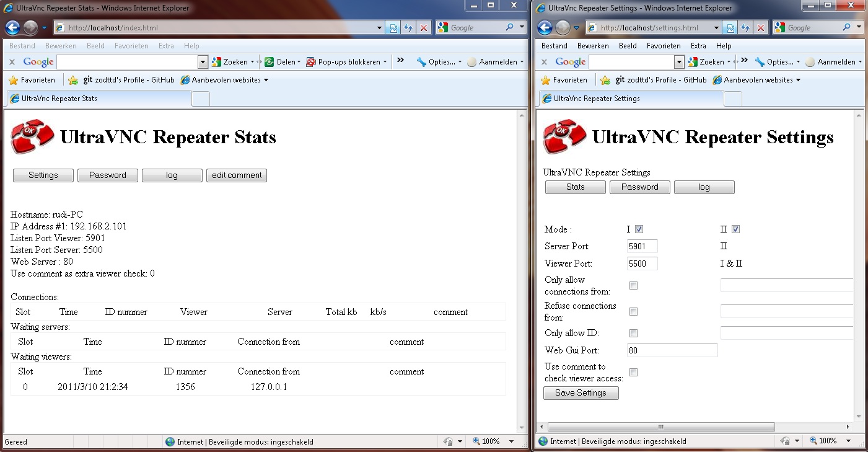This screenshot has width=868, height=452.
Task: Open address bar dropdown in Settings window
Action: [717, 28]
